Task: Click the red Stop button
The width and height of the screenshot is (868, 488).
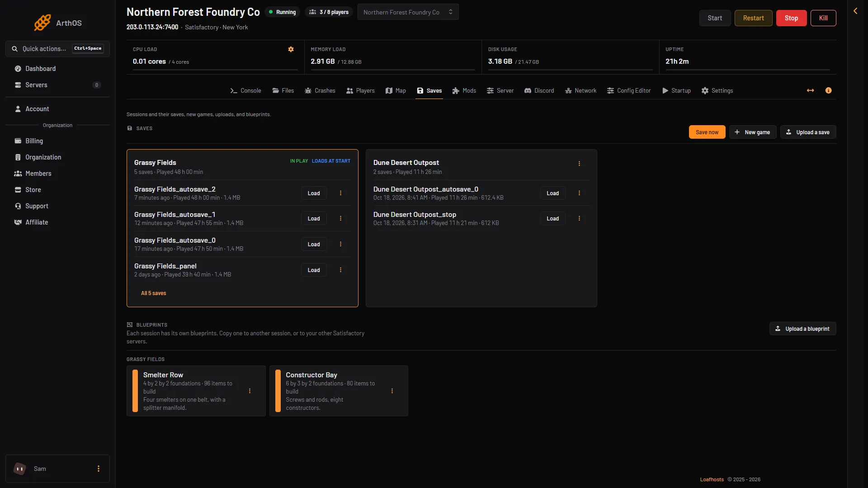Action: 791,18
